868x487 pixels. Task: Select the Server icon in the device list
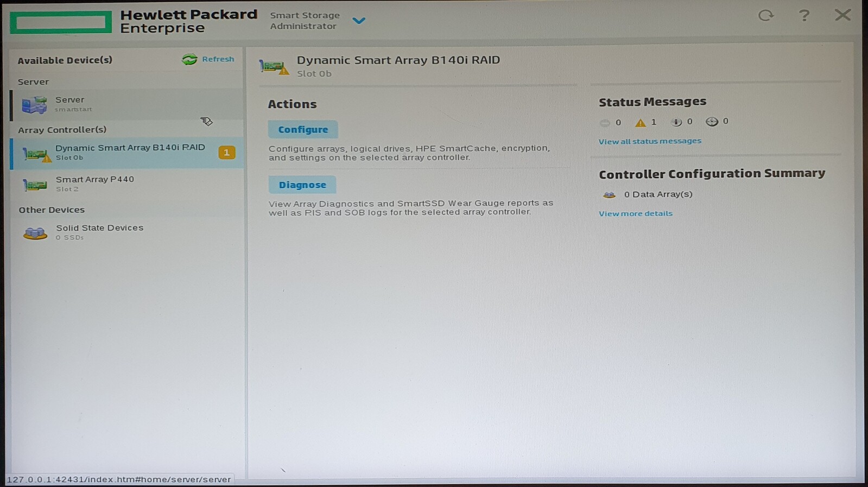pyautogui.click(x=34, y=104)
